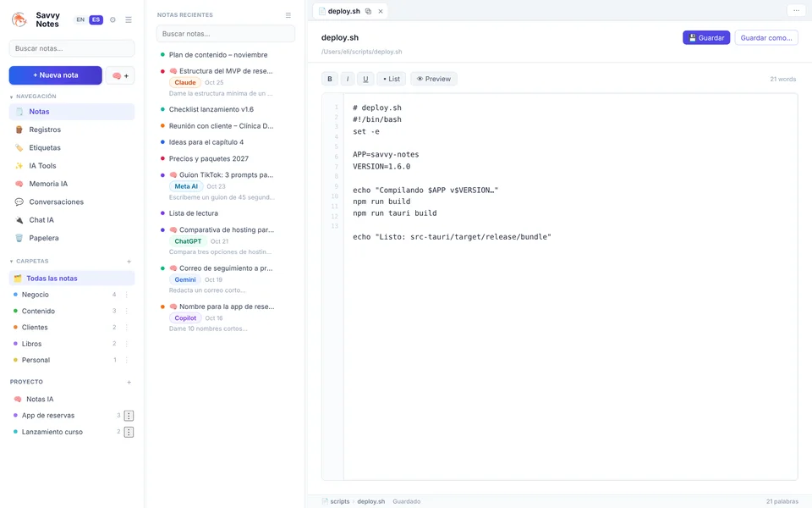Add a new project in Proyecto
This screenshot has height=508, width=812.
129,382
